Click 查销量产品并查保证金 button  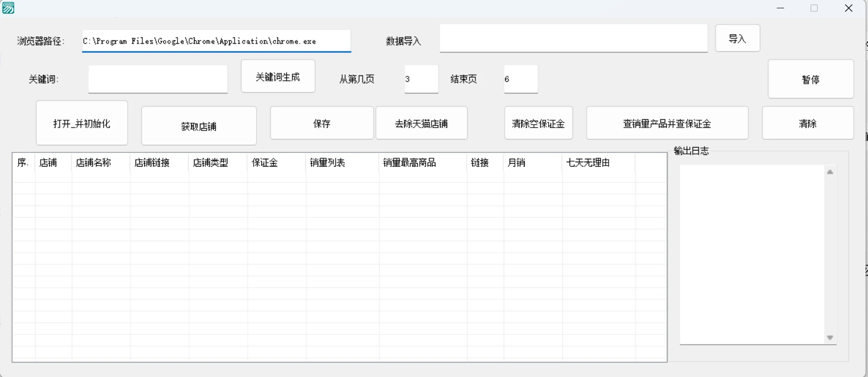point(667,124)
